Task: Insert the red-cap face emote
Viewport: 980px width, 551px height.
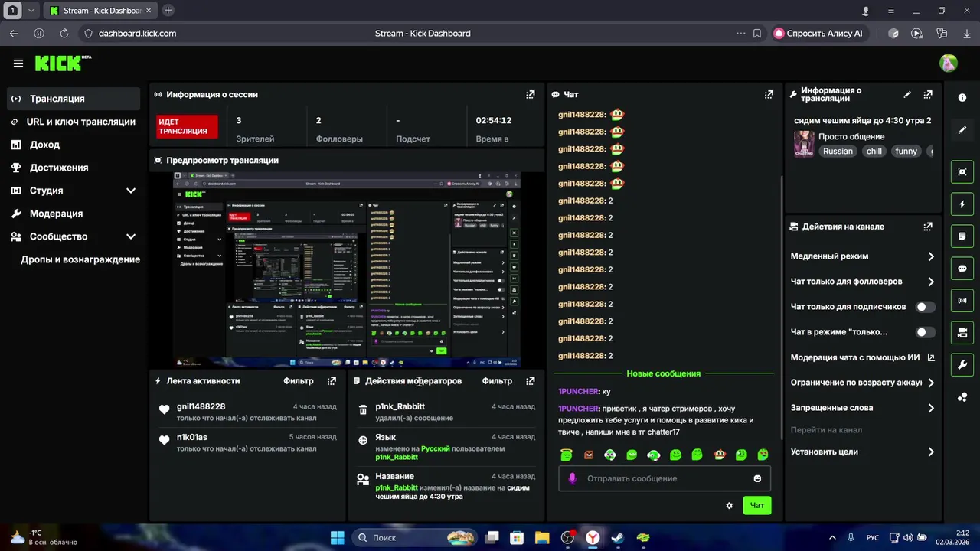Action: (720, 455)
